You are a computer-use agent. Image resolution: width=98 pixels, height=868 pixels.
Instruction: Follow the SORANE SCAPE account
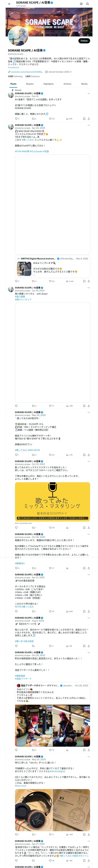pyautogui.click(x=84, y=41)
